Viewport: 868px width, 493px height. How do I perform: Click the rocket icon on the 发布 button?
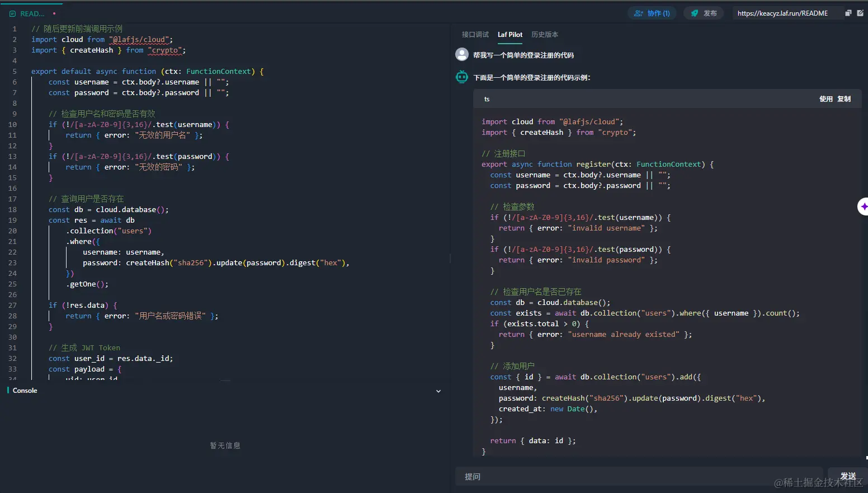point(695,13)
